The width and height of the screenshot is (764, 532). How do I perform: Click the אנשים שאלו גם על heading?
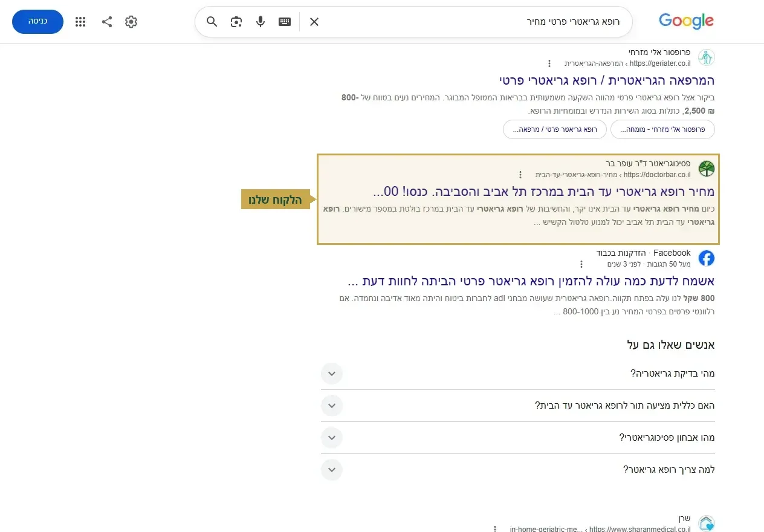point(671,345)
